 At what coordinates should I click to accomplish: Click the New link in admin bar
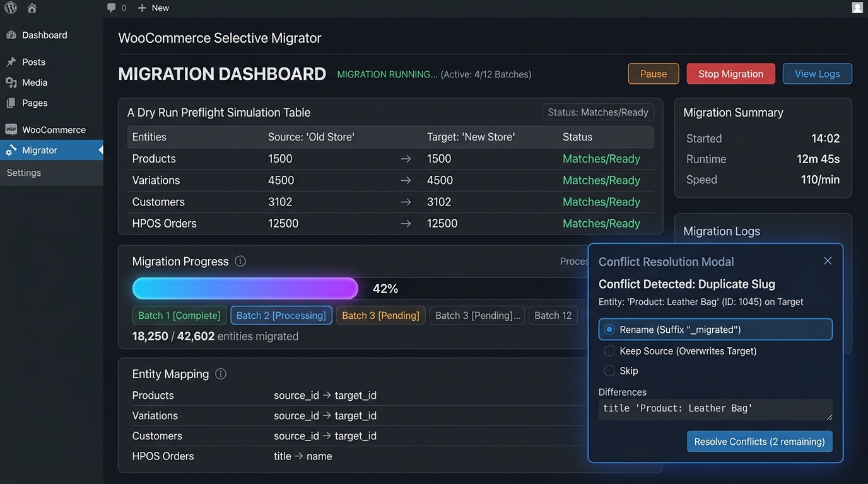[x=160, y=8]
